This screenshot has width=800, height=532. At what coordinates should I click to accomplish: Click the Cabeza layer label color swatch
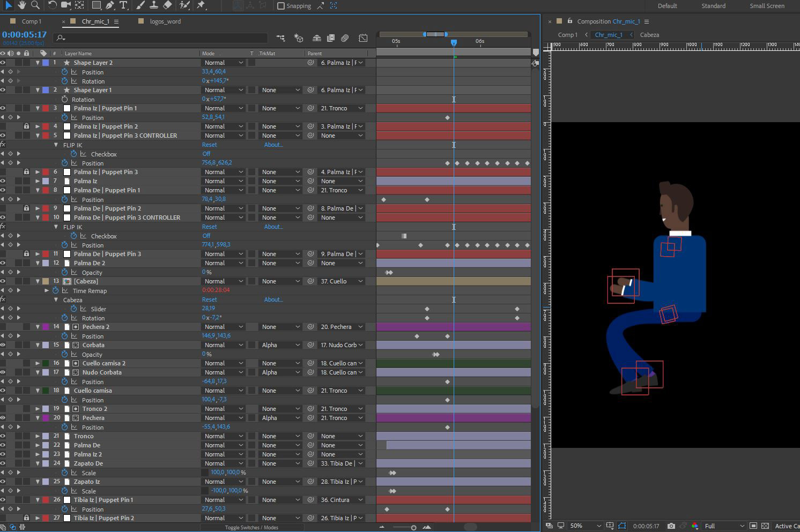[45, 281]
